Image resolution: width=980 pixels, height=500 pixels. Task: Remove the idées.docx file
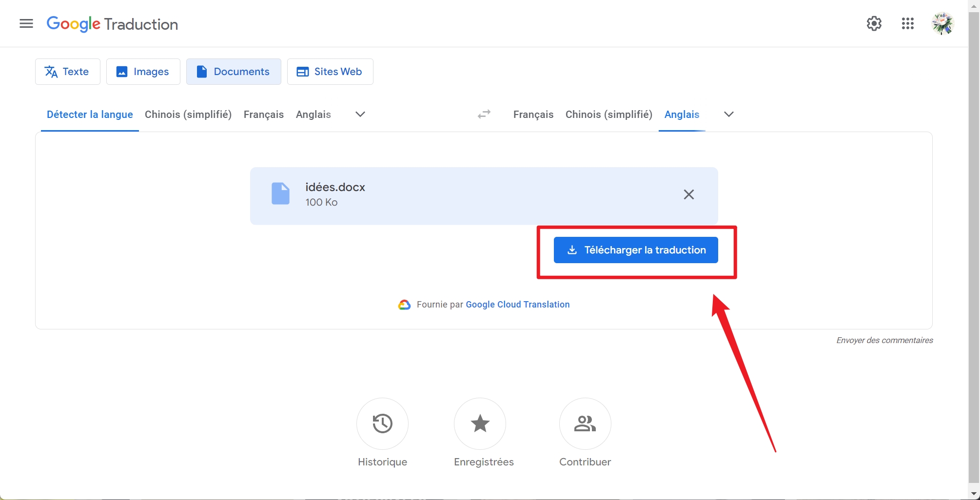[688, 194]
